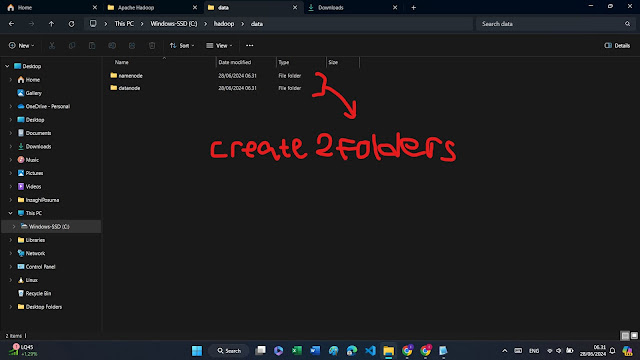Viewport: 640px width, 360px height.
Task: Refresh the current folder view
Action: click(71, 24)
